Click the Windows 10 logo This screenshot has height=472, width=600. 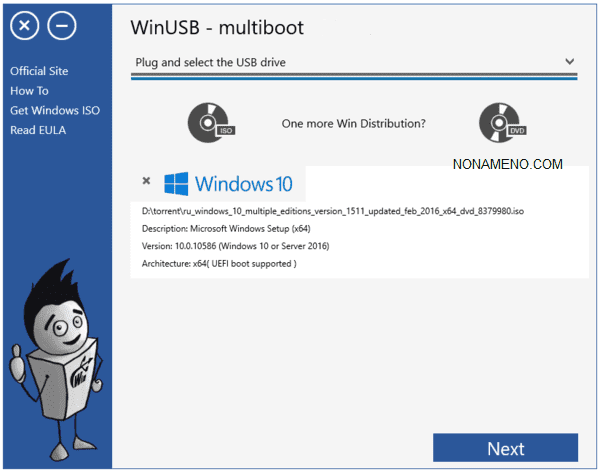(228, 184)
